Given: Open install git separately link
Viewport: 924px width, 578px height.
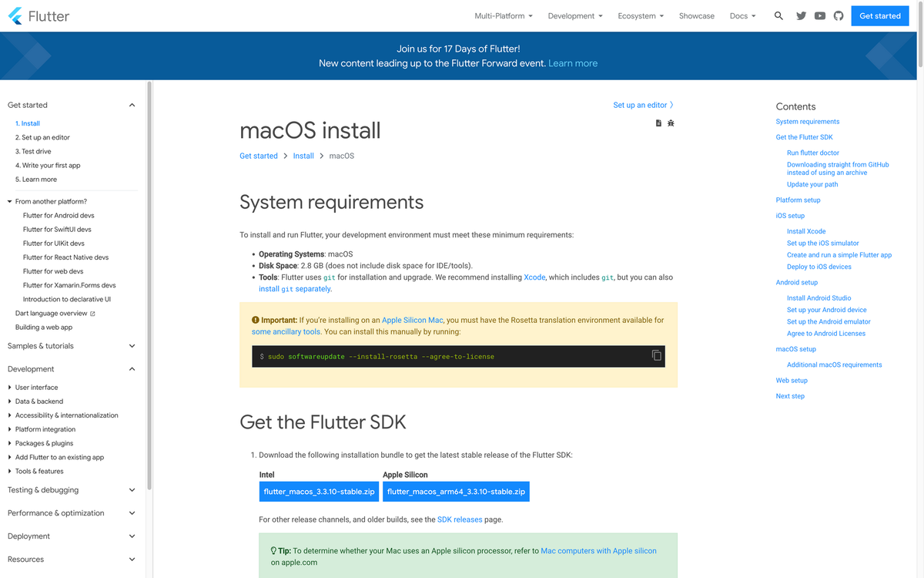Looking at the screenshot, I should [295, 289].
